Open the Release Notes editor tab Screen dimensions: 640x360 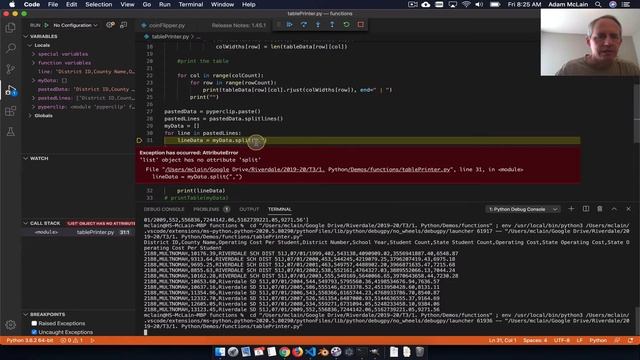tap(238, 25)
